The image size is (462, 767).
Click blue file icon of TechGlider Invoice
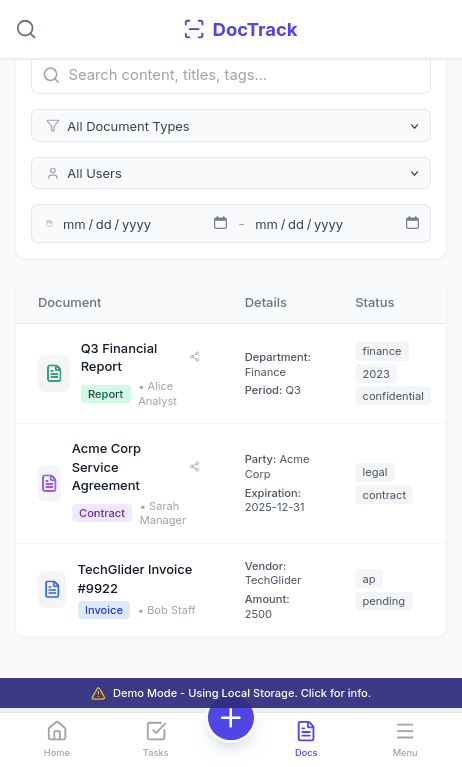point(52,589)
